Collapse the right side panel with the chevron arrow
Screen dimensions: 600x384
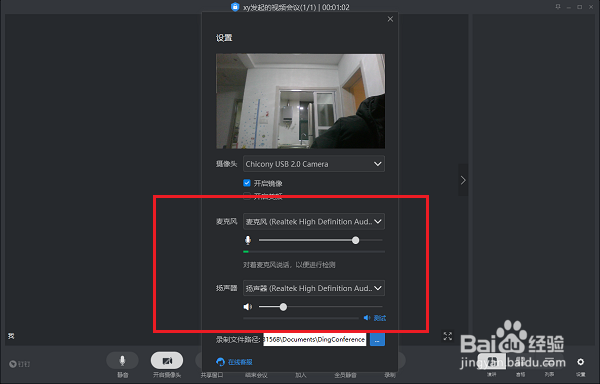pyautogui.click(x=463, y=180)
